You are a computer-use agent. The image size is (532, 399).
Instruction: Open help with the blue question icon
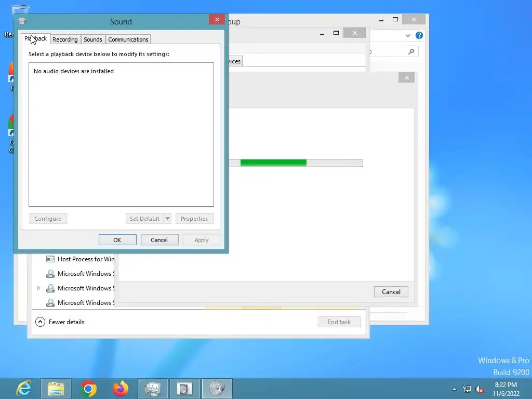click(419, 35)
